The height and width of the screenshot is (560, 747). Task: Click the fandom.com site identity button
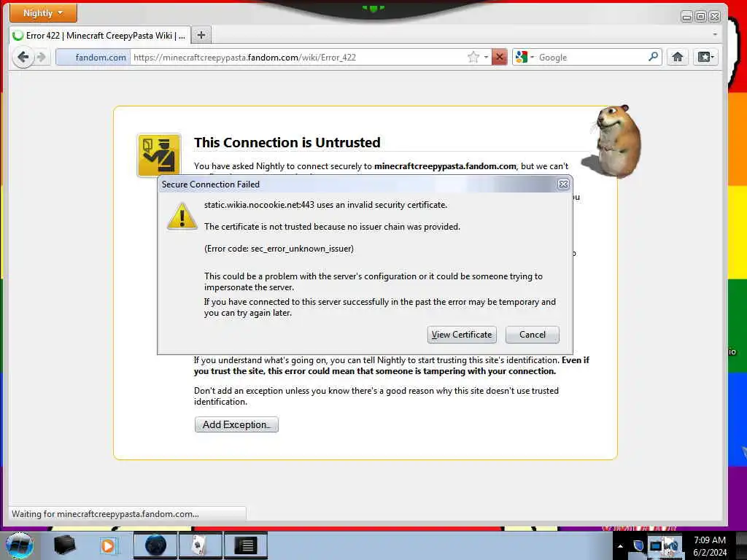93,57
